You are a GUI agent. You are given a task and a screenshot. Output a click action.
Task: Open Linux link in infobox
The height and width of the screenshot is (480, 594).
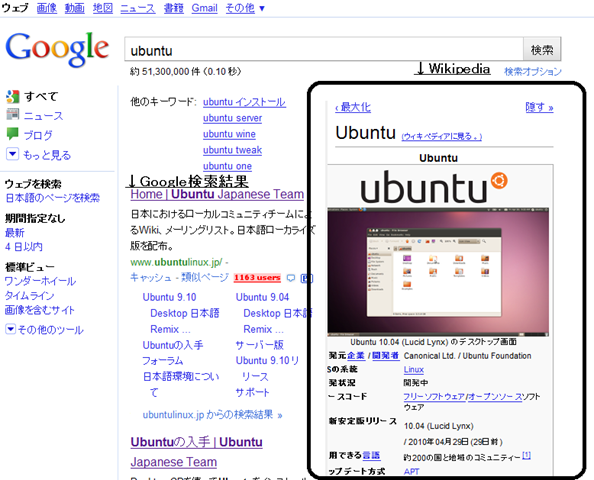pyautogui.click(x=414, y=369)
